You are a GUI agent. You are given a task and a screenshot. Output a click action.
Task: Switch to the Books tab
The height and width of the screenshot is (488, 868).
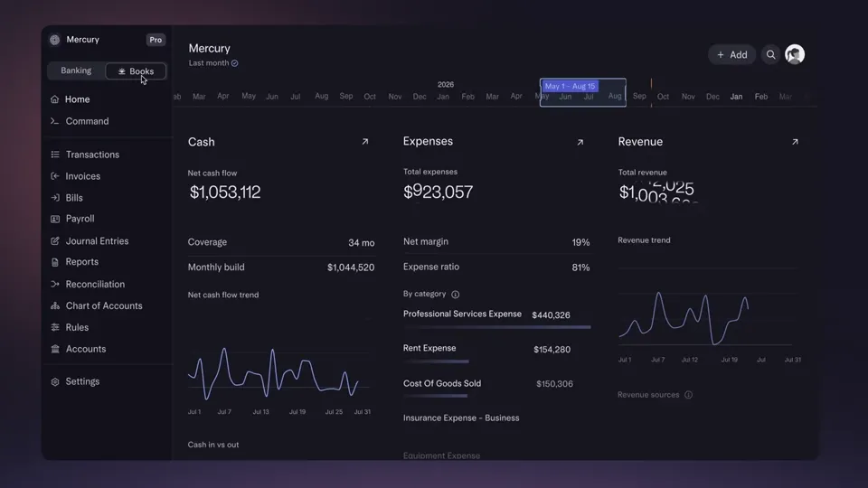point(136,70)
